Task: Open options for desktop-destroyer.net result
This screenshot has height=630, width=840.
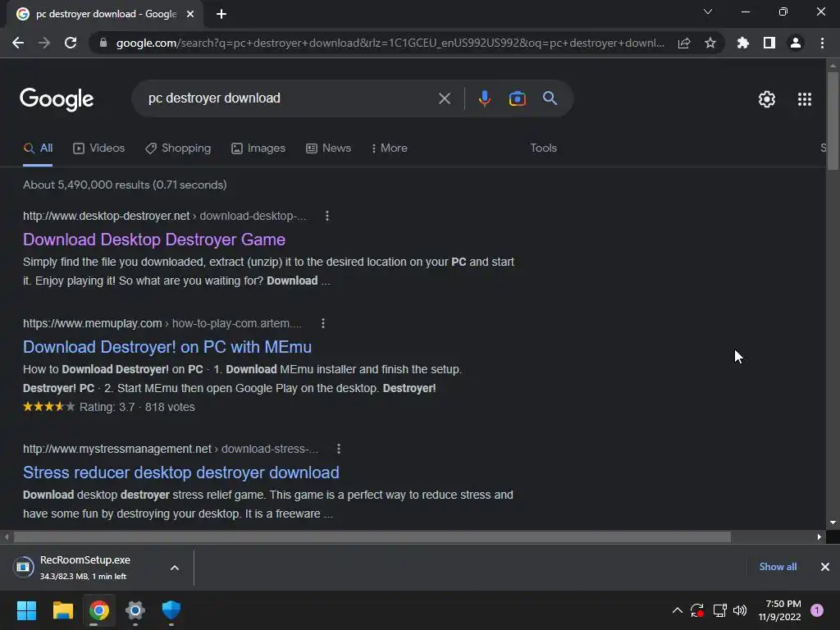Action: click(327, 216)
